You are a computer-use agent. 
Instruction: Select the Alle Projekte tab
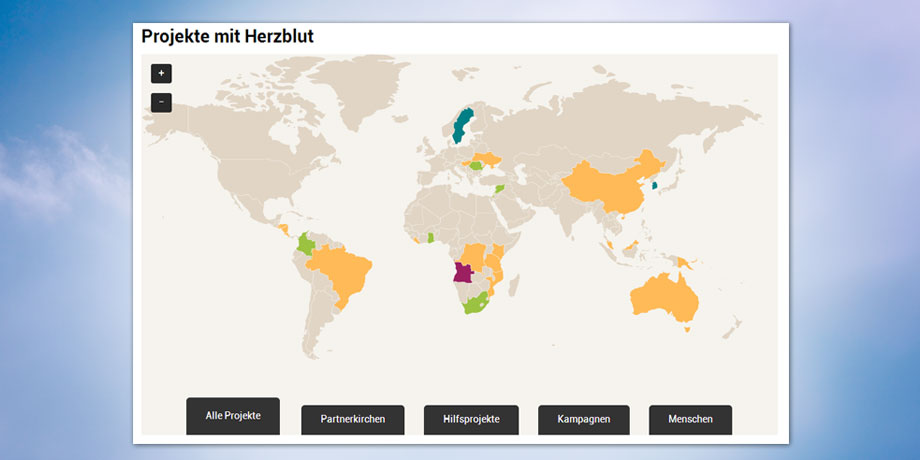pyautogui.click(x=233, y=416)
